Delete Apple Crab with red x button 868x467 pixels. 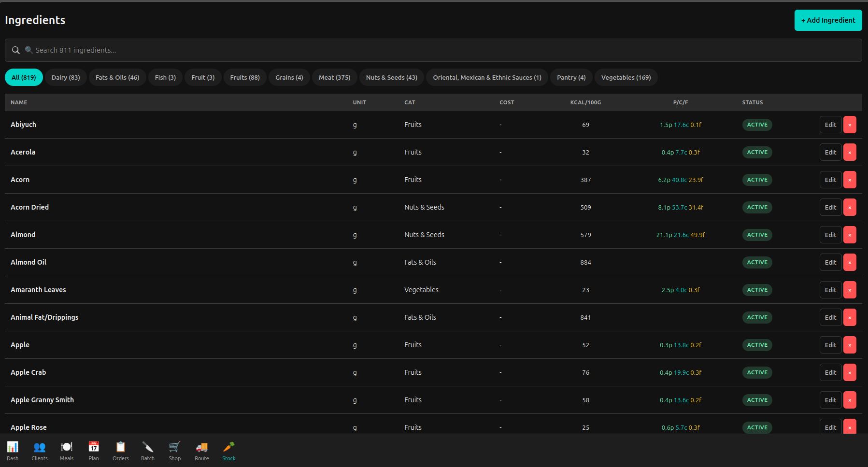point(850,372)
